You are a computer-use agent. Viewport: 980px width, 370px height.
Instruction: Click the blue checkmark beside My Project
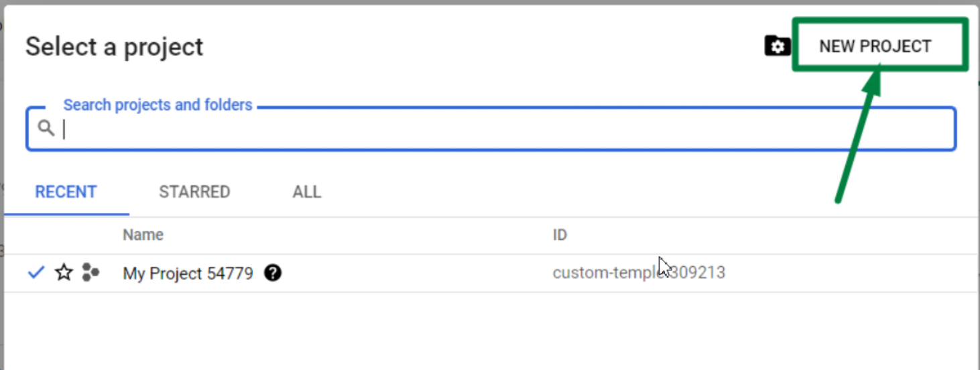(x=36, y=272)
